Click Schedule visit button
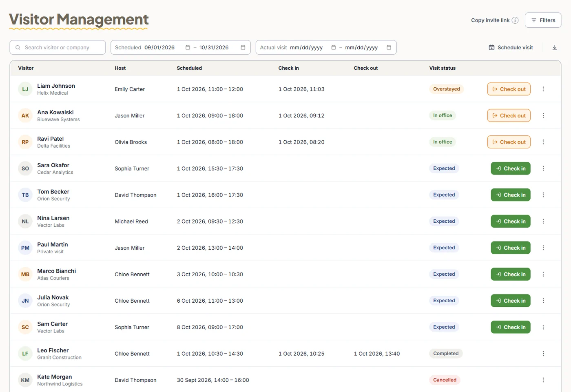Image resolution: width=571 pixels, height=392 pixels. click(x=511, y=48)
